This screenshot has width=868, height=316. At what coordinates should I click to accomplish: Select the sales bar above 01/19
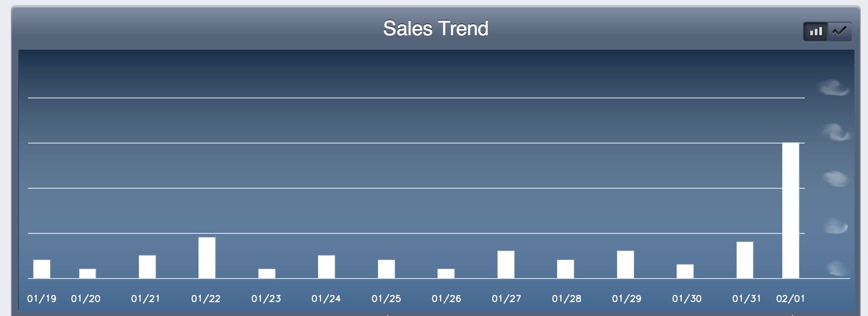[42, 269]
